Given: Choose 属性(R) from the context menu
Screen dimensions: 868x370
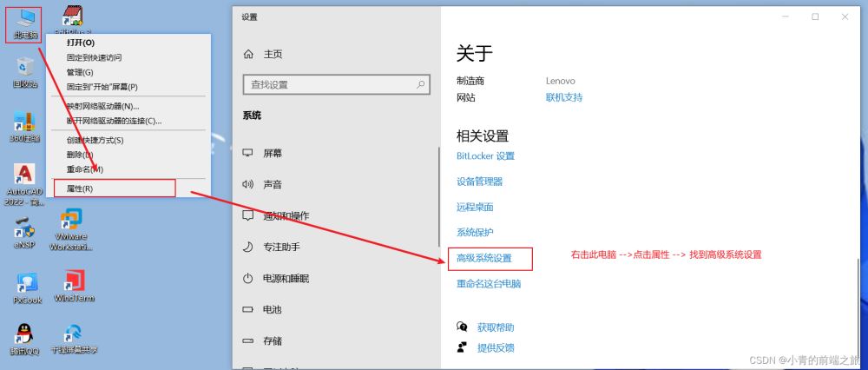Looking at the screenshot, I should click(80, 188).
